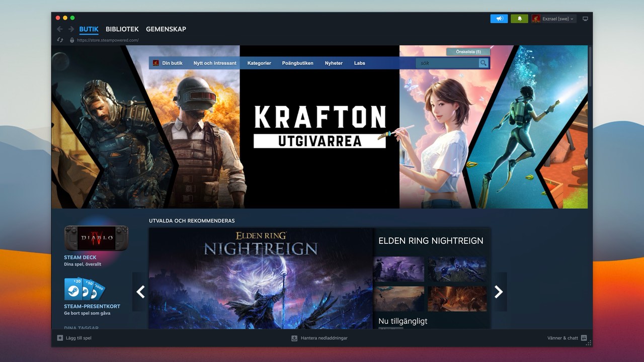Click inside the sök search field
Image resolution: width=644 pixels, height=362 pixels.
pos(448,63)
